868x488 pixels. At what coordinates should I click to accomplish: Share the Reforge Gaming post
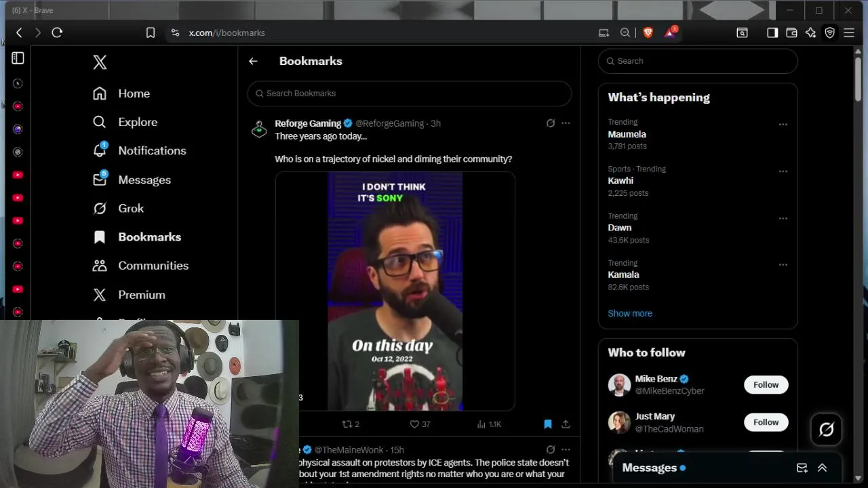click(566, 424)
